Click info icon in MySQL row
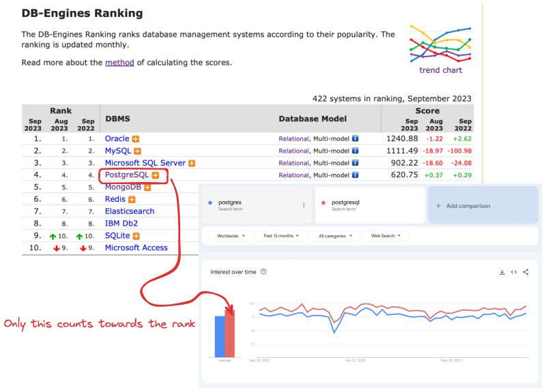The height and width of the screenshot is (392, 546). tap(355, 151)
